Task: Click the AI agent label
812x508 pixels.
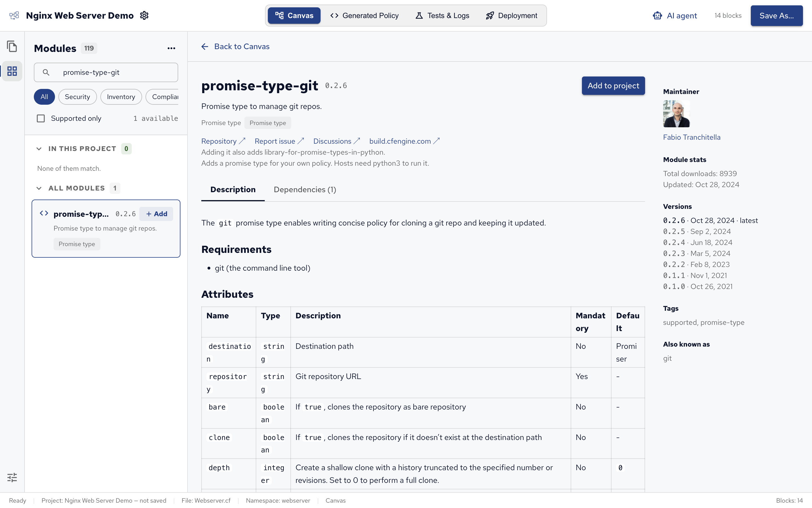Action: click(x=682, y=16)
